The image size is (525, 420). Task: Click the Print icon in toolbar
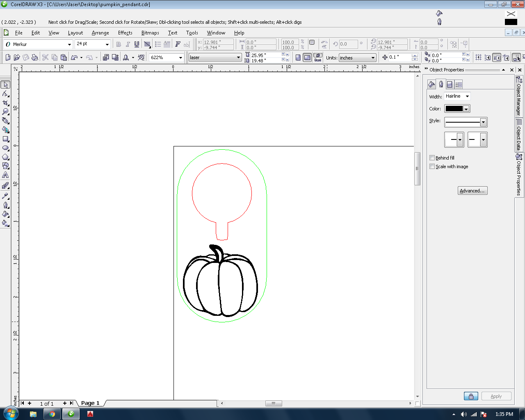click(x=35, y=57)
